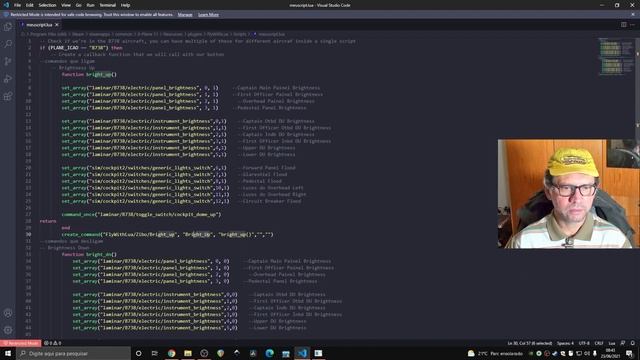Viewport: 640px width, 360px height.
Task: Click the Restricted Mode status bar item
Action: pyautogui.click(x=20, y=343)
